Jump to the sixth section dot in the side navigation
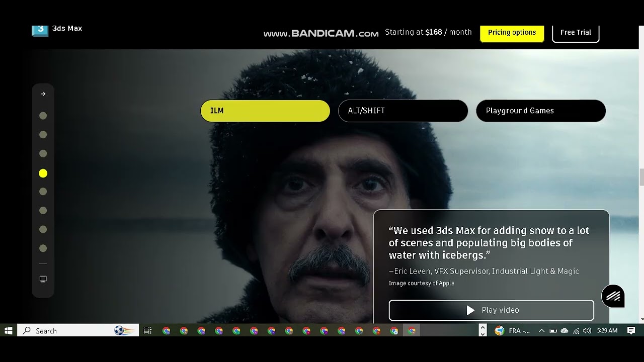 [43, 210]
